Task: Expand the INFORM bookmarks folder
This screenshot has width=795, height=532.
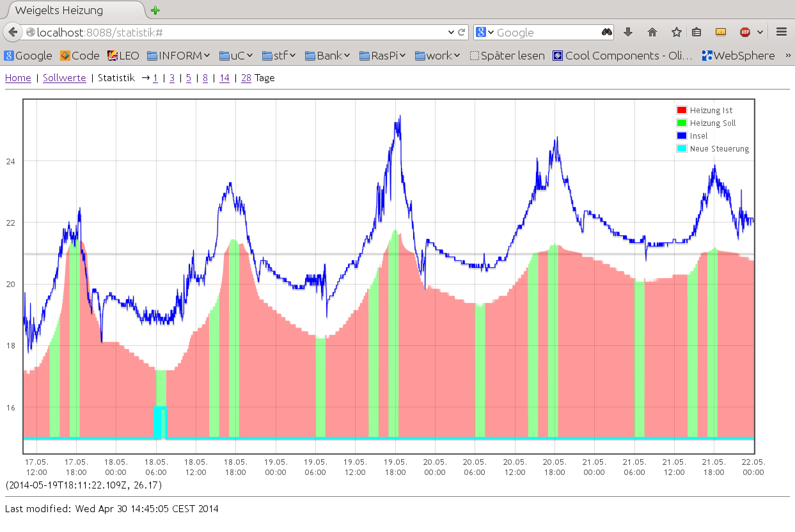Action: pos(179,56)
